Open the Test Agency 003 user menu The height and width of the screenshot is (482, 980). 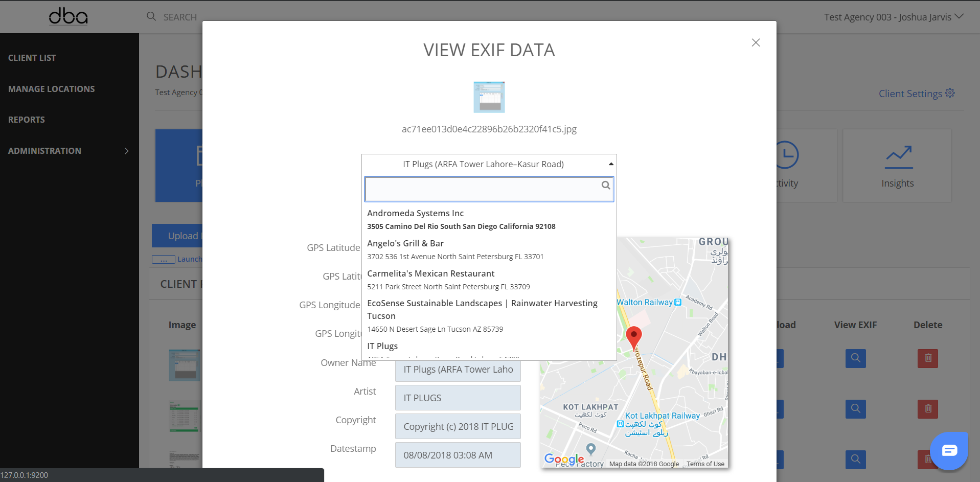[x=893, y=17]
